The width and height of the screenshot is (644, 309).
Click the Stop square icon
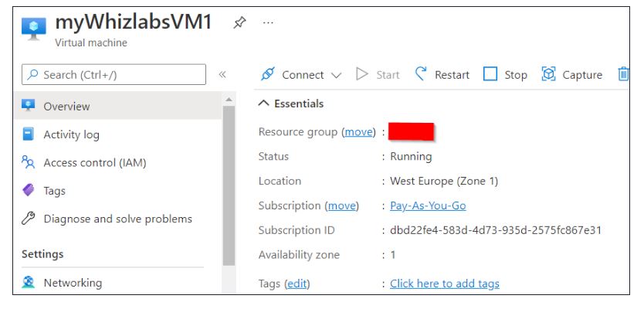490,74
